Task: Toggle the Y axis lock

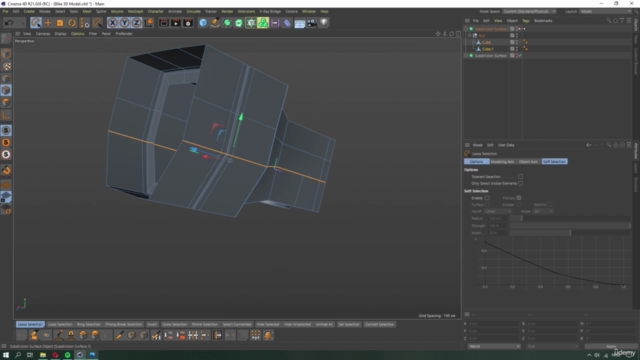Action: pyautogui.click(x=124, y=23)
